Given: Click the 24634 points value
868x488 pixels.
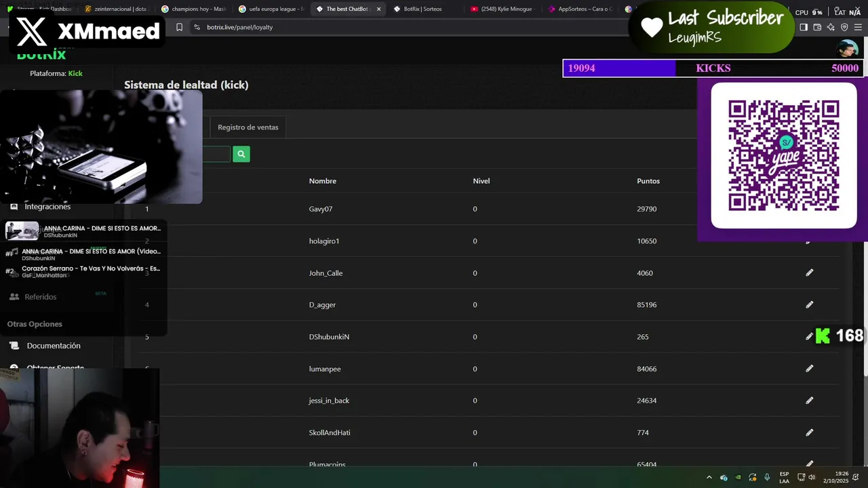Looking at the screenshot, I should coord(647,401).
